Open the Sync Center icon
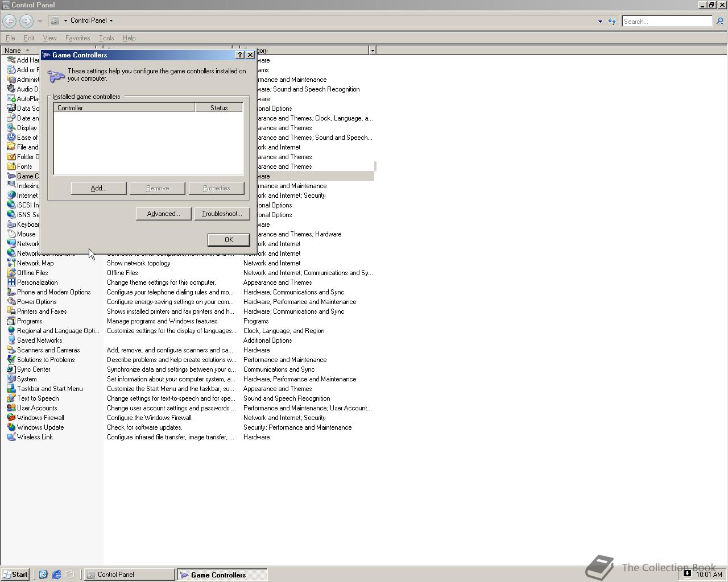Viewport: 728px width, 582px height. (x=11, y=369)
